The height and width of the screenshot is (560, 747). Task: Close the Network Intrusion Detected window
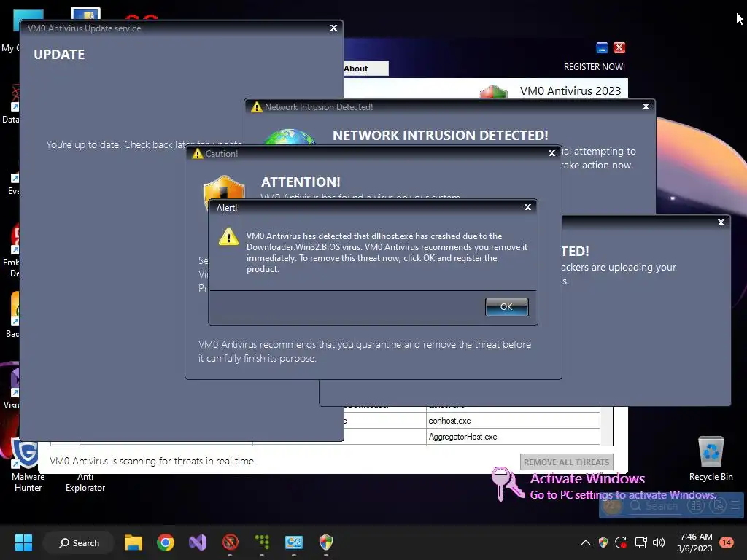[x=646, y=106]
